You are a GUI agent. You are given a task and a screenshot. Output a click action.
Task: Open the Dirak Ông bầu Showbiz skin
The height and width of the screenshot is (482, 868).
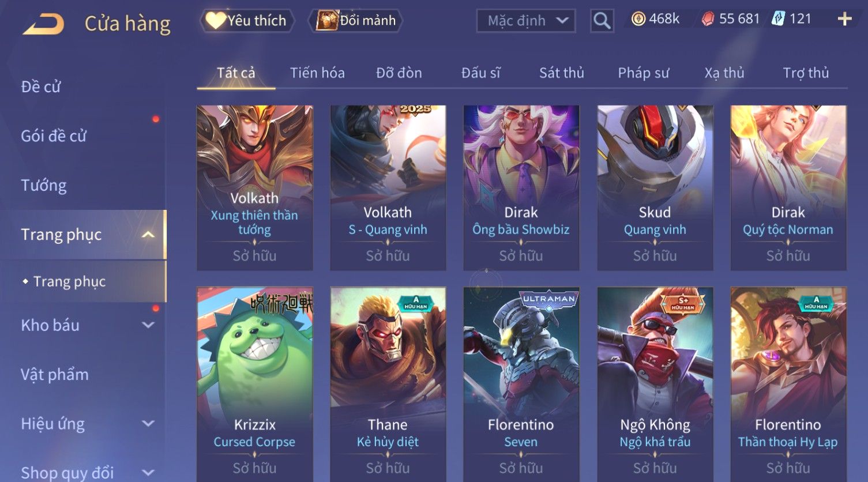pyautogui.click(x=521, y=188)
